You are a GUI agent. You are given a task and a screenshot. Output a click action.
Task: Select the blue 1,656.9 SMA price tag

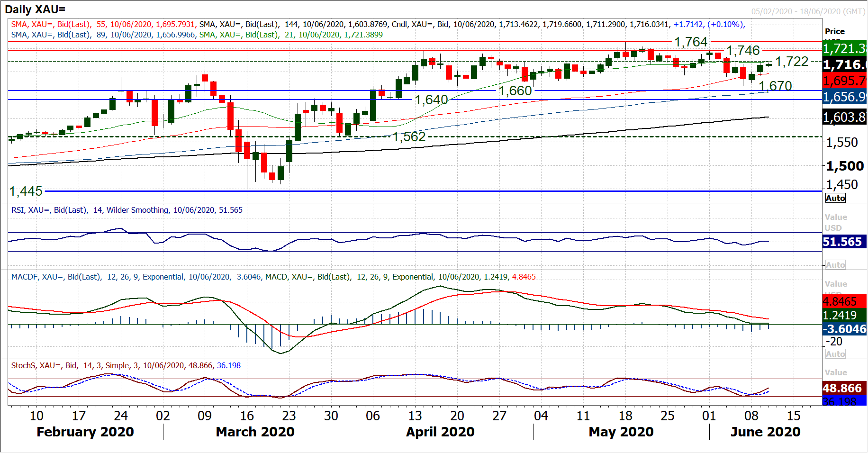[x=844, y=97]
